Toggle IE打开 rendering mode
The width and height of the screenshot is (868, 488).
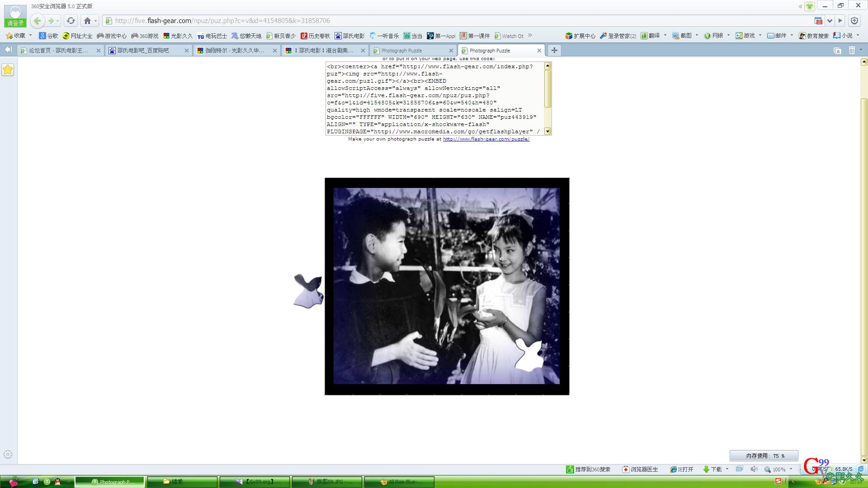tap(682, 469)
